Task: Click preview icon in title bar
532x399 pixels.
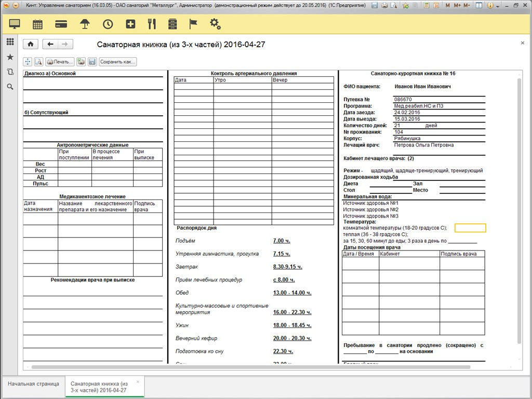Action: 394,5
